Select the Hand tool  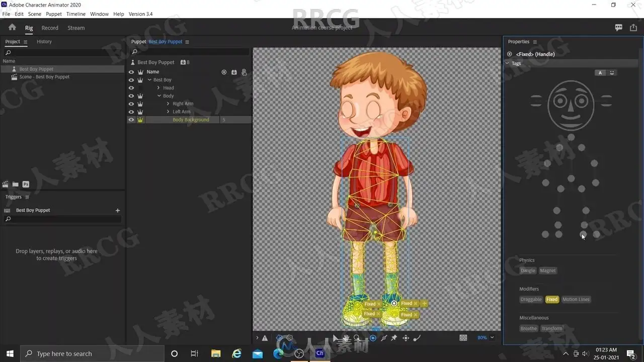(x=347, y=338)
